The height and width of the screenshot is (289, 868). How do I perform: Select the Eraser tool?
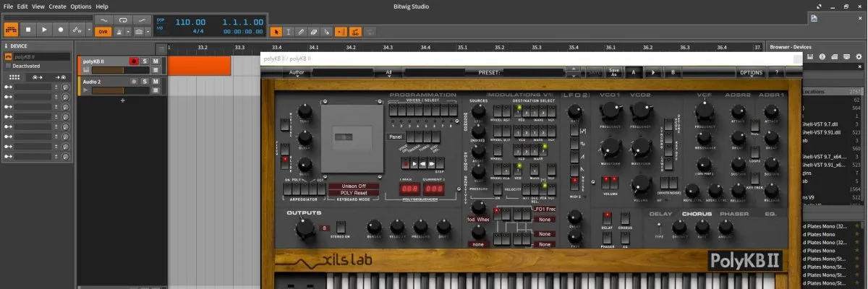tap(315, 32)
